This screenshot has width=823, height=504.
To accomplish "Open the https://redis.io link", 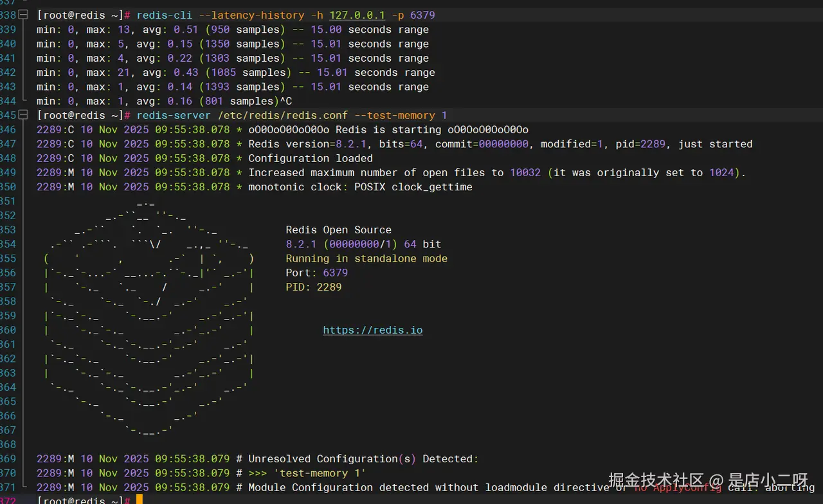I will 372,330.
